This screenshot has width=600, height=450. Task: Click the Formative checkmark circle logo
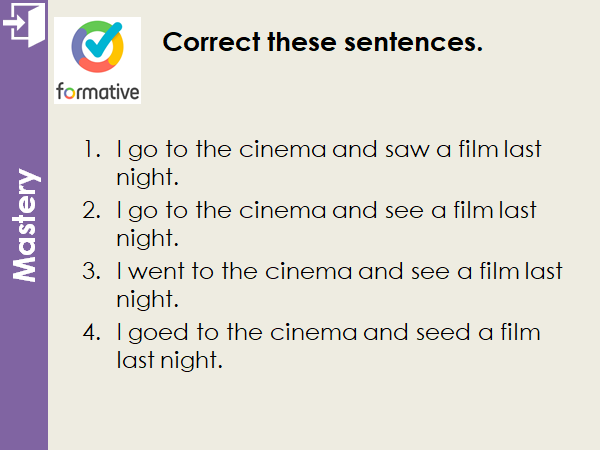(96, 47)
